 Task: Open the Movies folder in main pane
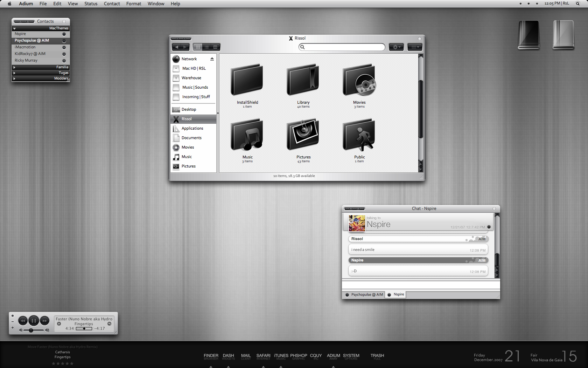click(359, 80)
